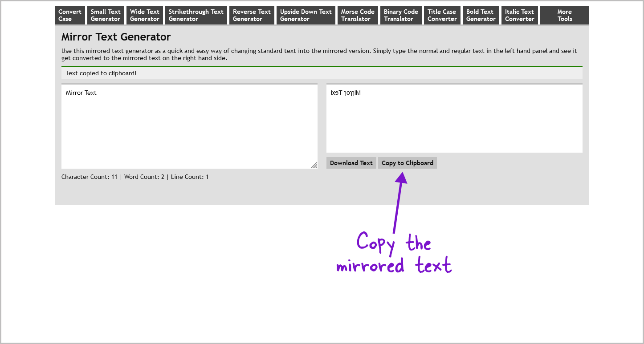Open the Morse Code Translator
Viewport: 644px width, 344px height.
(x=357, y=15)
